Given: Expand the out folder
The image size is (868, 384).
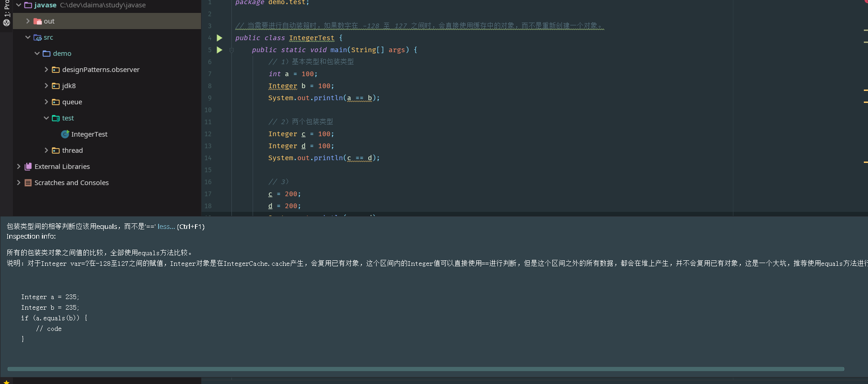Looking at the screenshot, I should coord(28,21).
